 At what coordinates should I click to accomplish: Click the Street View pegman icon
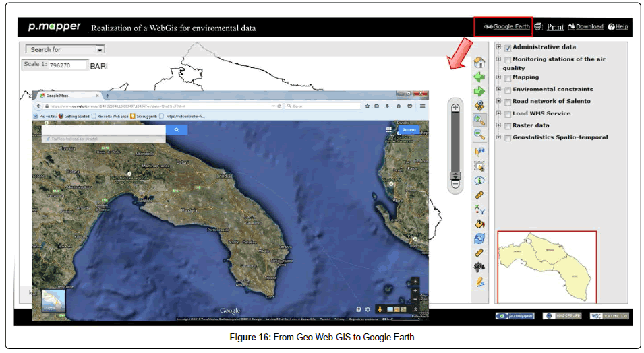[380, 309]
